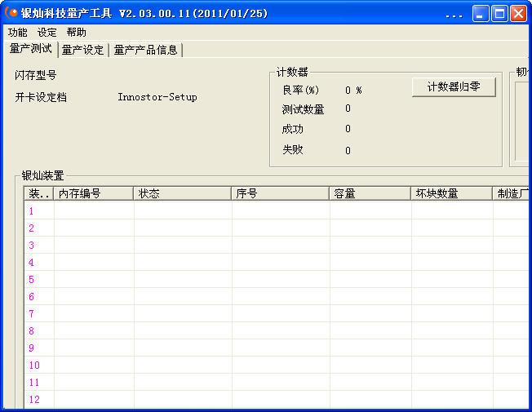Switch to the 量产设定 tab

click(x=82, y=51)
